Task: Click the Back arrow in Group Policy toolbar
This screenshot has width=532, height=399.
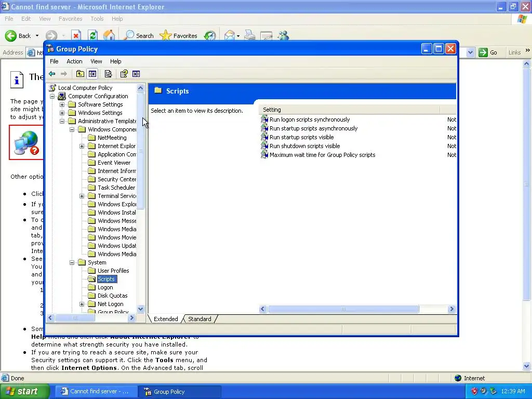Action: tap(52, 74)
